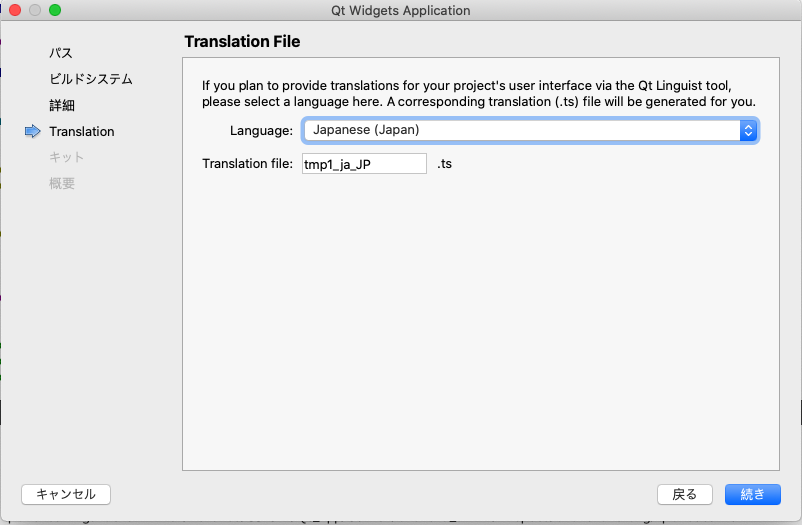Click the green zoom window button
802x525 pixels.
click(x=55, y=10)
